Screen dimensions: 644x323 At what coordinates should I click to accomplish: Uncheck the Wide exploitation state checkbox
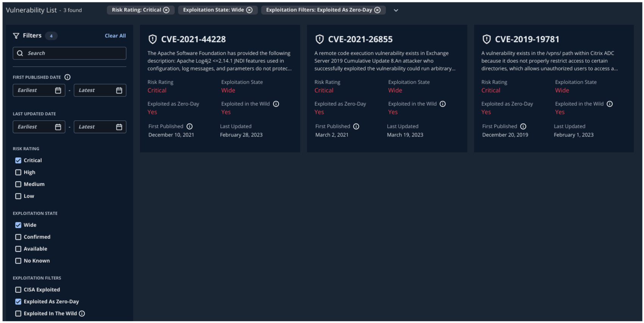click(x=18, y=225)
